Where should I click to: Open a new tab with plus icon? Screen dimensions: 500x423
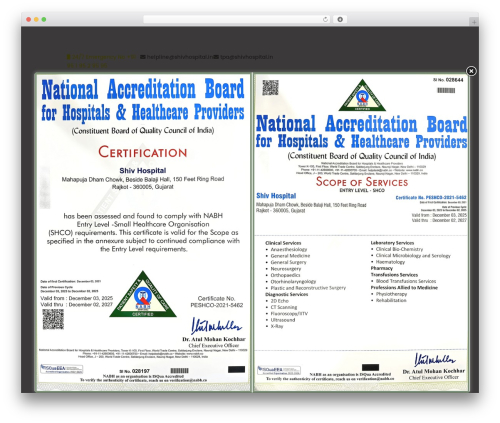point(474,22)
